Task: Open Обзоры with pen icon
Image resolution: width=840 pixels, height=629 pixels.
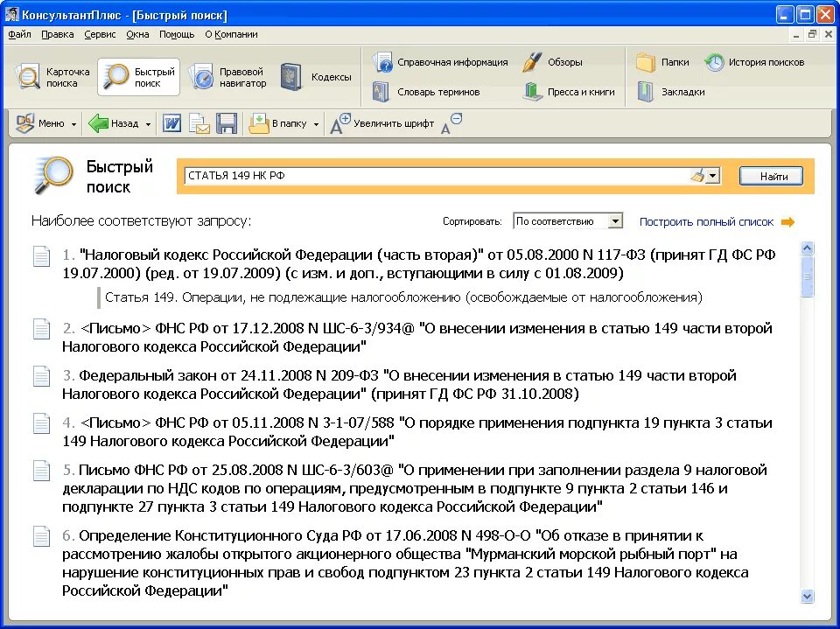Action: click(x=552, y=62)
